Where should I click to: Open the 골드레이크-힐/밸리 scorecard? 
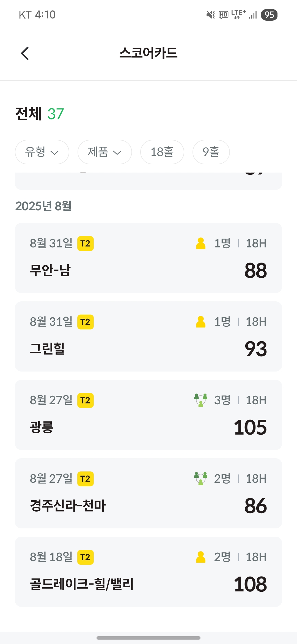(x=148, y=572)
